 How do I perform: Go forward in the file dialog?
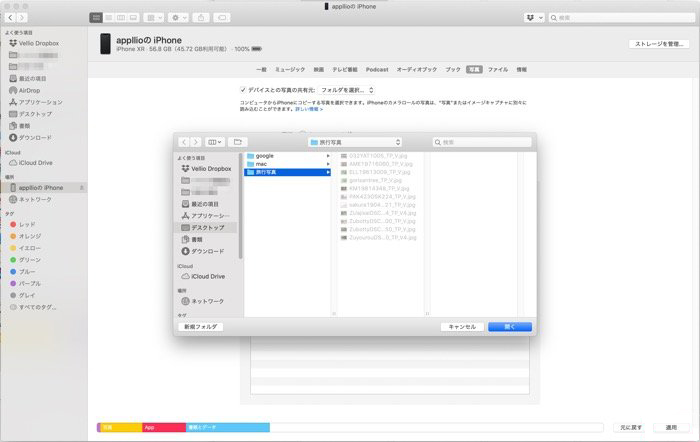196,142
